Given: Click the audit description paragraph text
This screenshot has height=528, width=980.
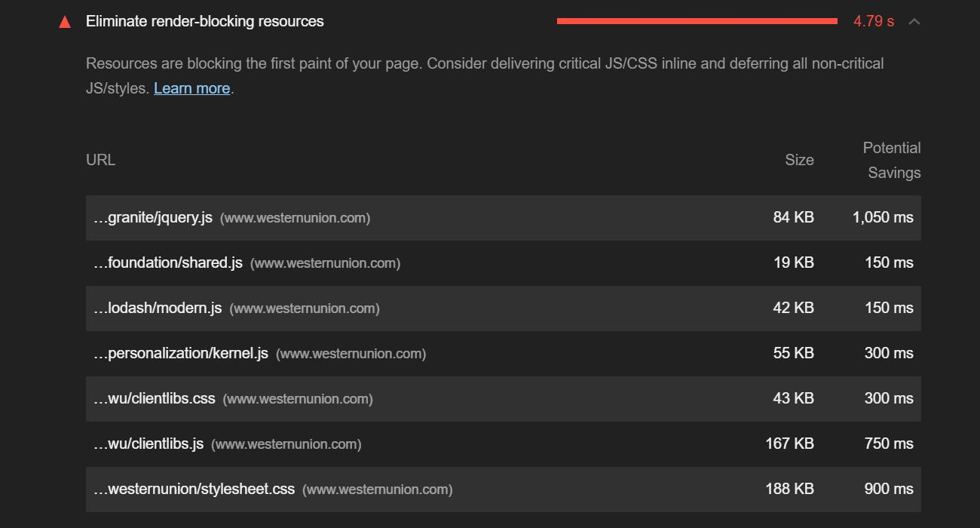Looking at the screenshot, I should coord(485,75).
